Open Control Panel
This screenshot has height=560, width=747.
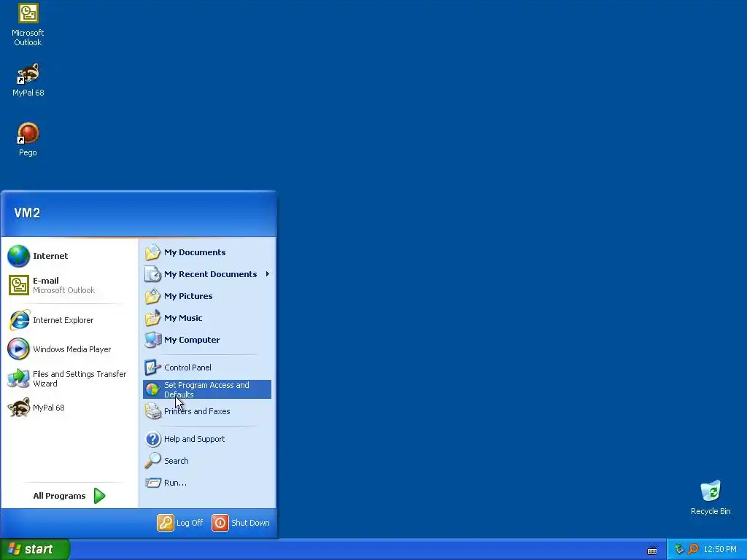click(x=207, y=367)
